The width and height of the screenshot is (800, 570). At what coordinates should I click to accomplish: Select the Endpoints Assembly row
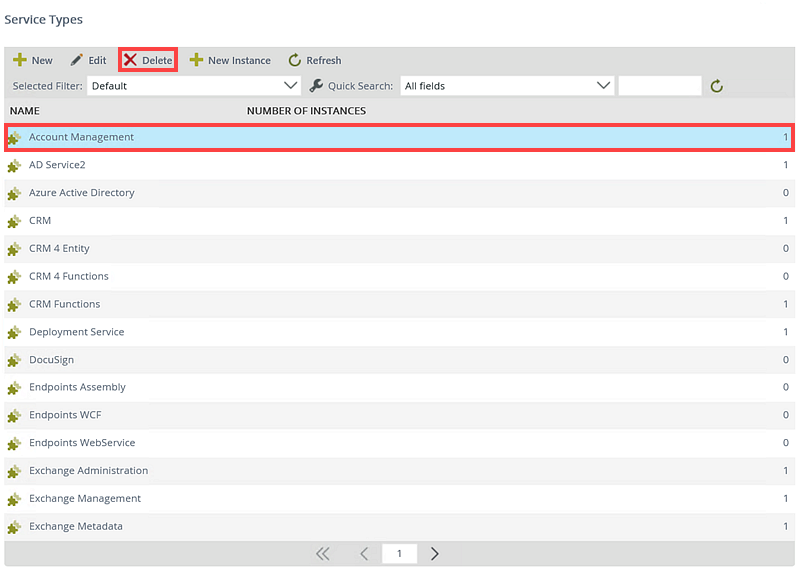click(399, 387)
